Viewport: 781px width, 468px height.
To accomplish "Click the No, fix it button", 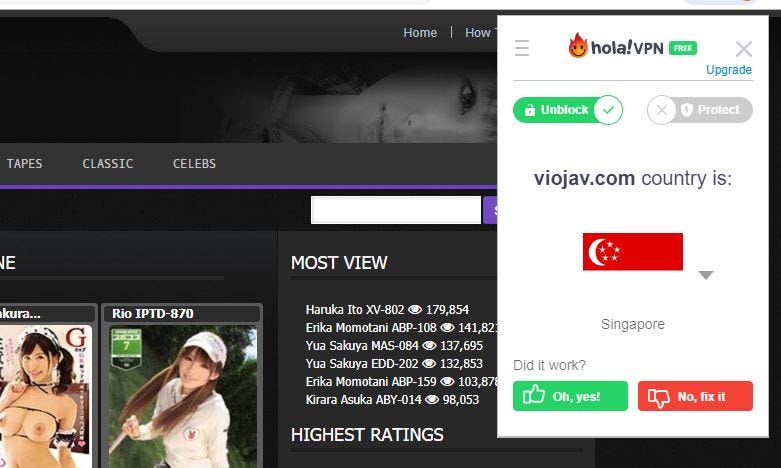I will 695,396.
